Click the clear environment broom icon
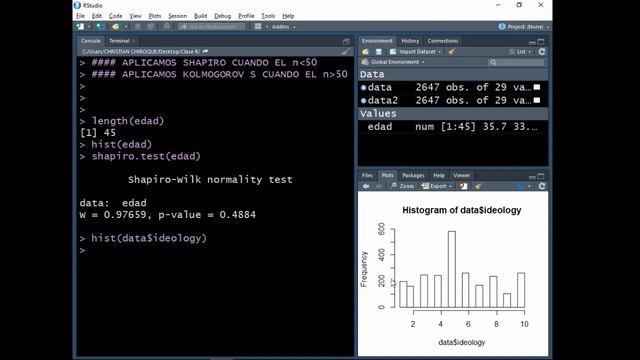This screenshot has width=640, height=360. pyautogui.click(x=451, y=52)
